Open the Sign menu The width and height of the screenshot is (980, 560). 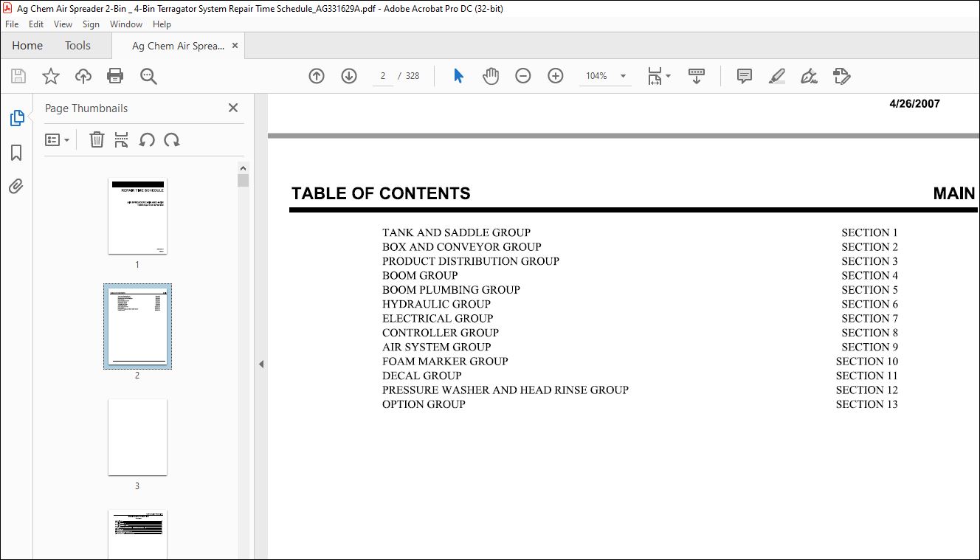pyautogui.click(x=91, y=24)
